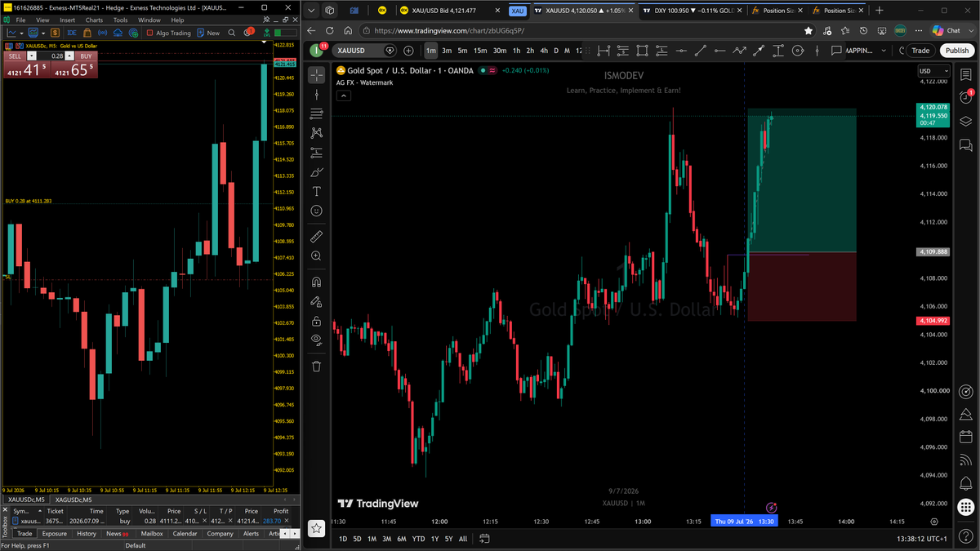Click the add symbol plus icon
Screen dimensions: 980x551
408,51
